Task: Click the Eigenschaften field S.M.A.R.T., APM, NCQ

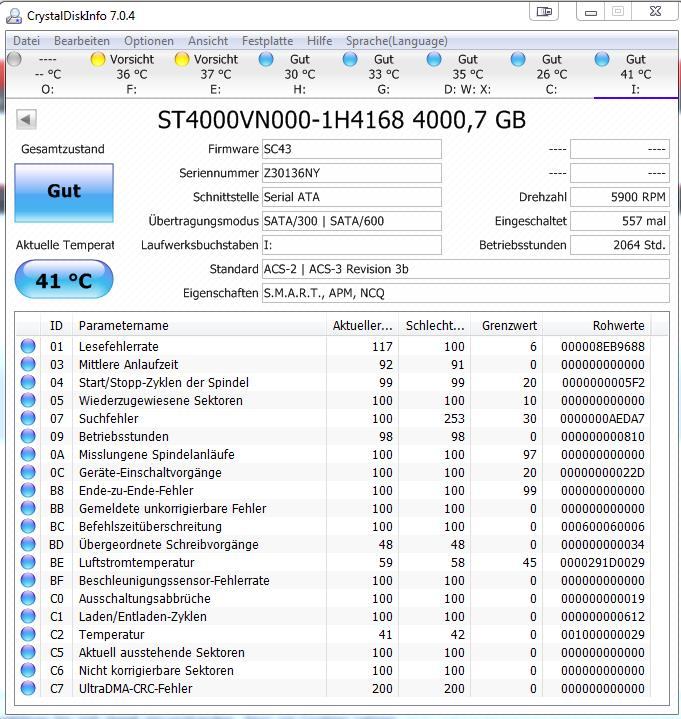Action: pyautogui.click(x=465, y=293)
